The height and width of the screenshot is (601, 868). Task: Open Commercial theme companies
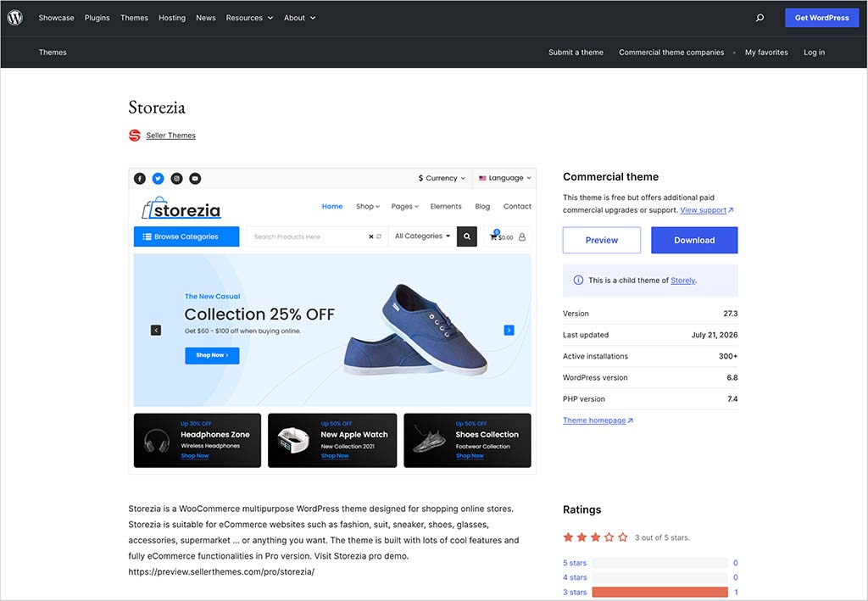point(671,52)
